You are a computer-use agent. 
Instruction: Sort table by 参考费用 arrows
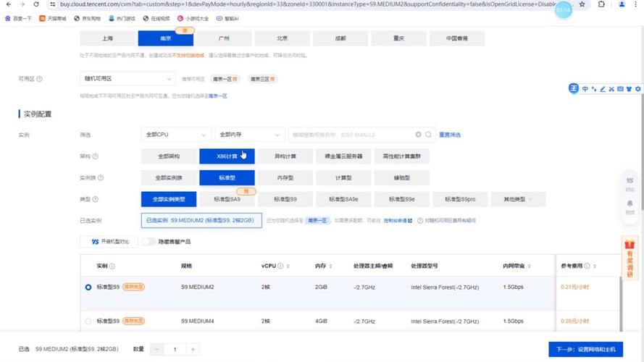click(595, 266)
